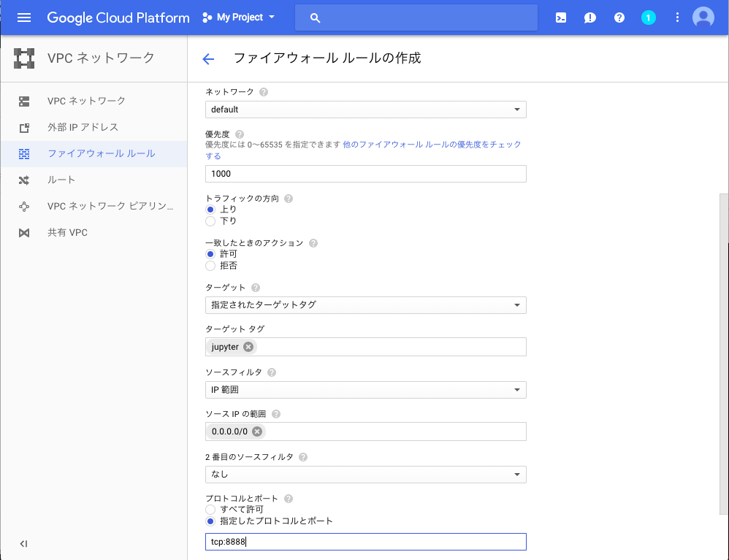Click the search magnifier icon

point(315,18)
